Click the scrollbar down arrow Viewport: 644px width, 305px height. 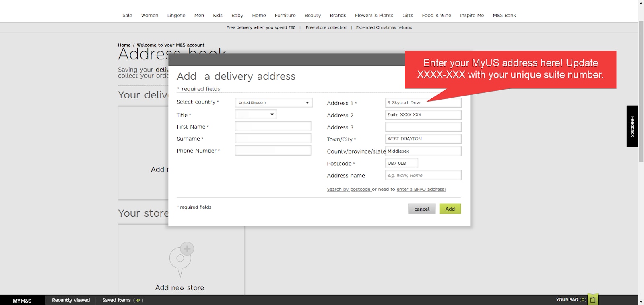pos(641,301)
